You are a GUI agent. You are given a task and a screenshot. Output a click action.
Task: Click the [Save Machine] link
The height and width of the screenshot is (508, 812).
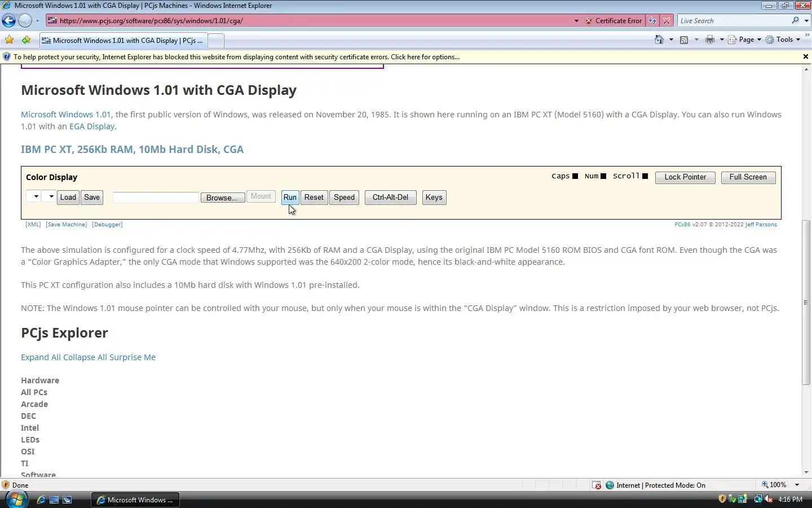(x=67, y=225)
